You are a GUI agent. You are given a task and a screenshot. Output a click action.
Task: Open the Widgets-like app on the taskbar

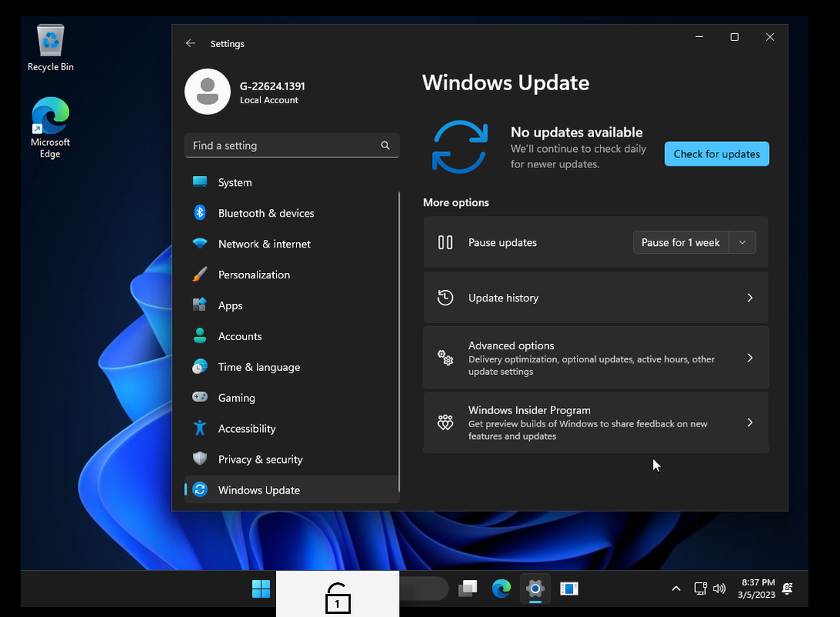[x=569, y=588]
